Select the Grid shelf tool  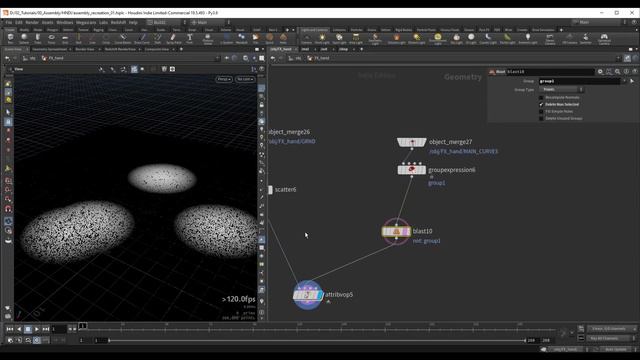click(65, 38)
